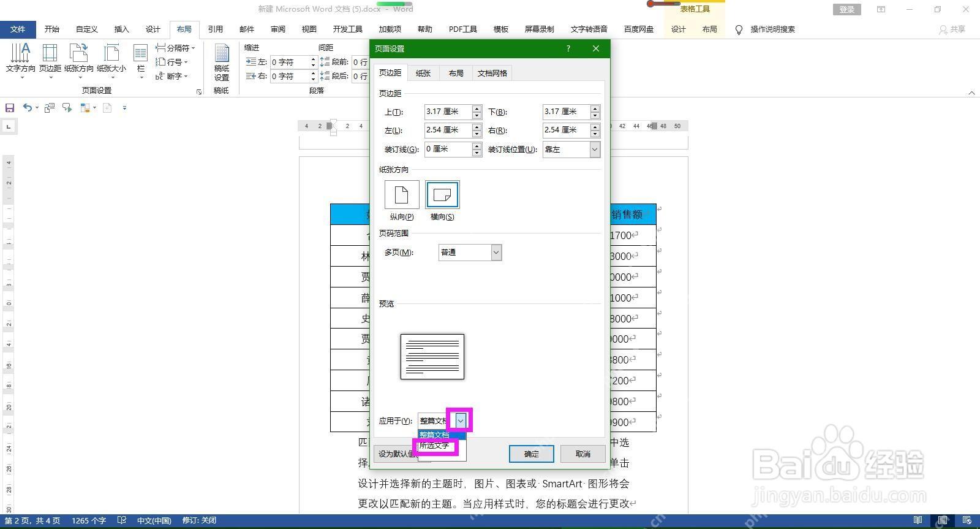Customize the quick access toolbar dropdown
The height and width of the screenshot is (529, 980).
point(124,108)
